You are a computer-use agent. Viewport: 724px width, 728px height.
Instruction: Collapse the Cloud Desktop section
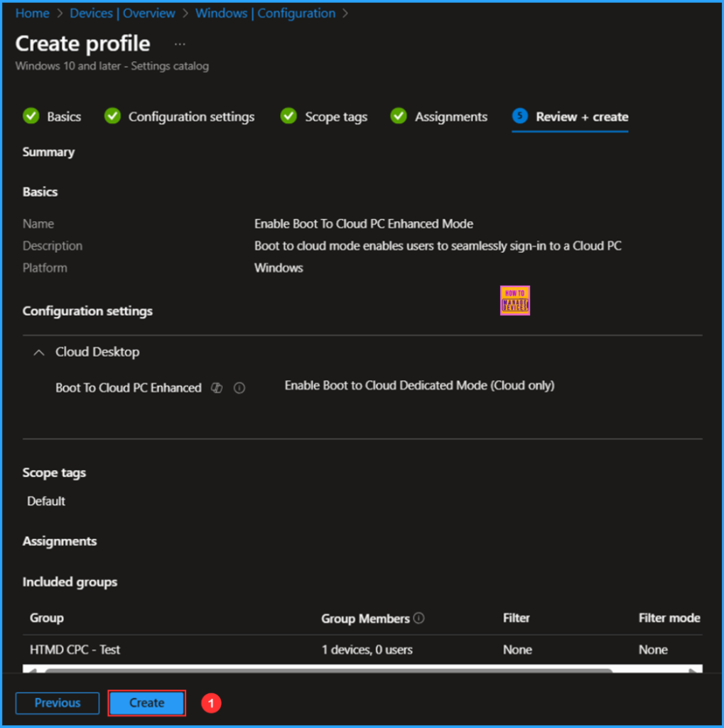pos(39,352)
